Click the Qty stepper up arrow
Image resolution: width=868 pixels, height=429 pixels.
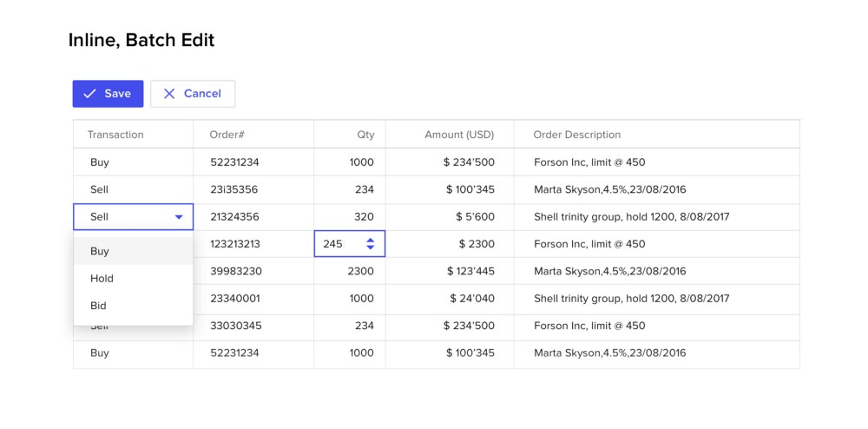371,240
